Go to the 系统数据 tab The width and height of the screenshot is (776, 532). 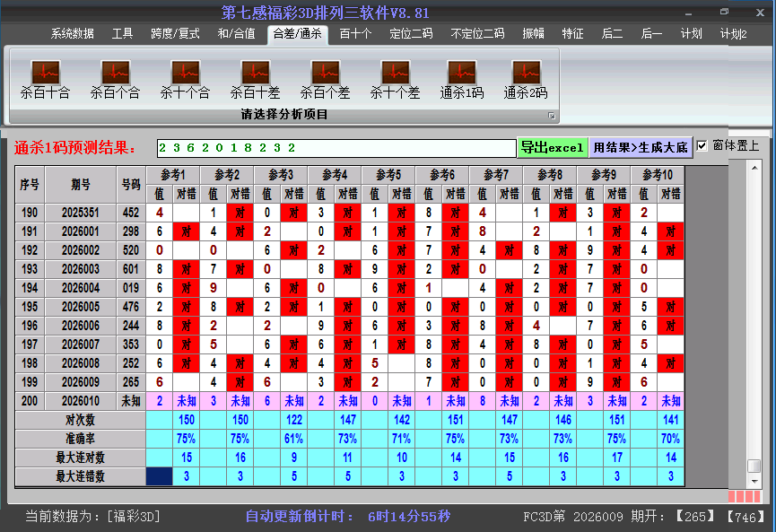click(72, 34)
